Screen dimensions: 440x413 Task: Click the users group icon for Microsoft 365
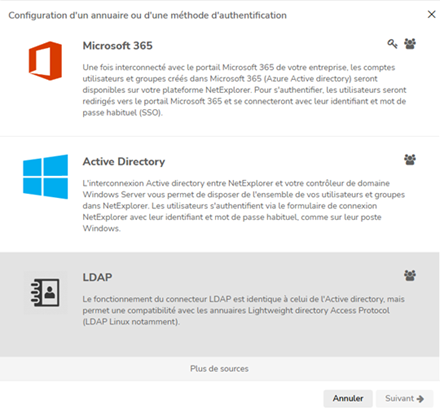[410, 44]
